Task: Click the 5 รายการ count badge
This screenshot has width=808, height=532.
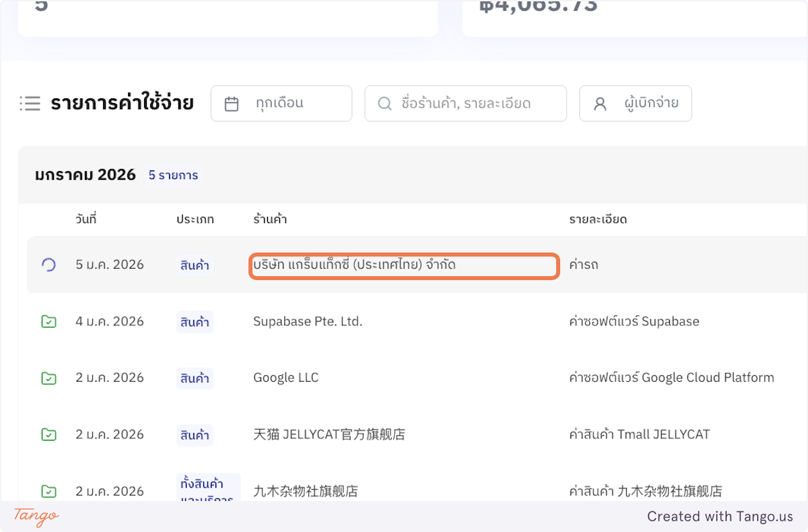Action: tap(173, 174)
